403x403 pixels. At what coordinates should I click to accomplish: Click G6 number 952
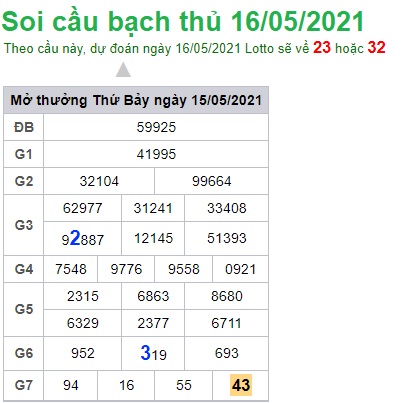coord(83,353)
